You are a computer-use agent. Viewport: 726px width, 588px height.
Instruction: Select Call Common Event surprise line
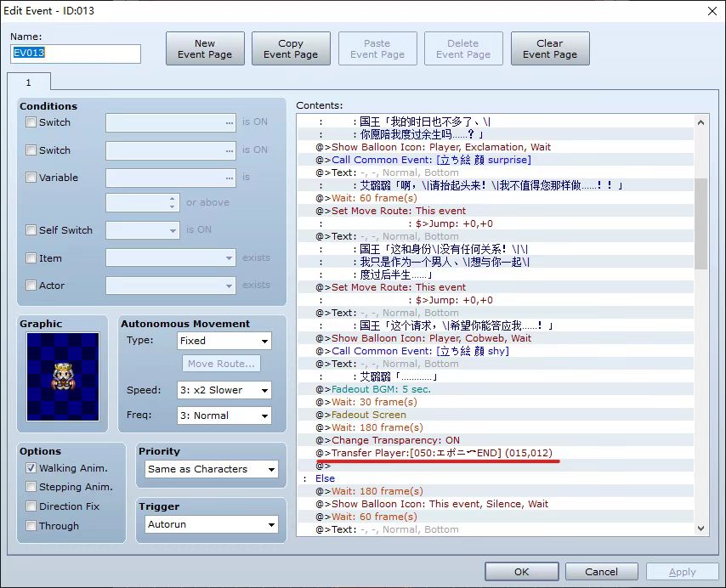click(496, 160)
